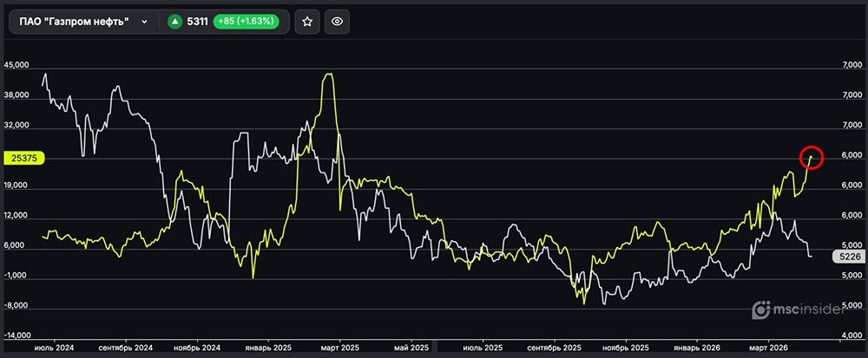Click the green up-triangle price indicator
The width and height of the screenshot is (868, 358).
point(174,22)
